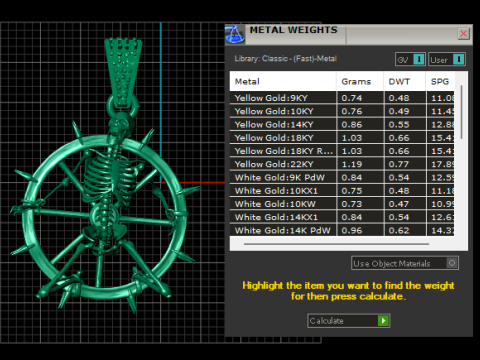The image size is (480, 360).
Task: Click the Metal Weights flask icon
Action: pos(235,35)
